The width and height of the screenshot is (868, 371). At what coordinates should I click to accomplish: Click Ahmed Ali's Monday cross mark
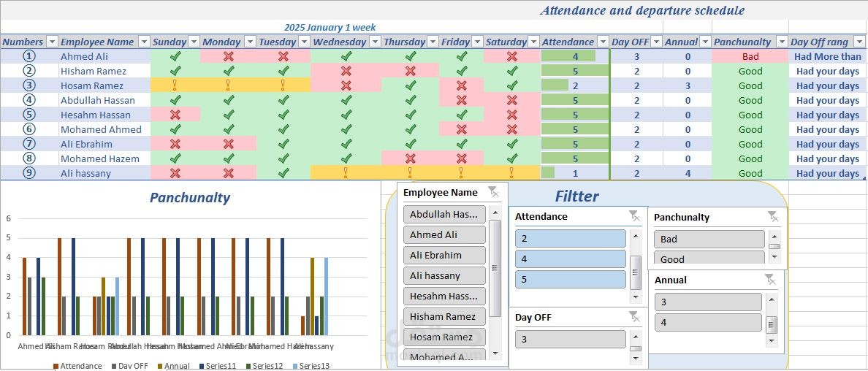[228, 56]
